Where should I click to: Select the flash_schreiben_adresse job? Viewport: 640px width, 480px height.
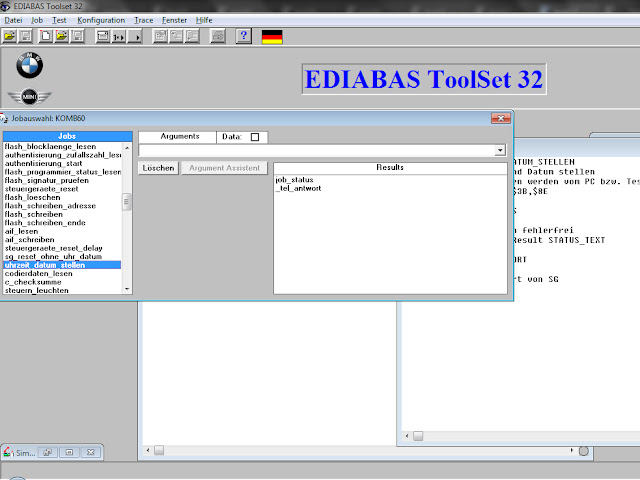click(x=62, y=206)
